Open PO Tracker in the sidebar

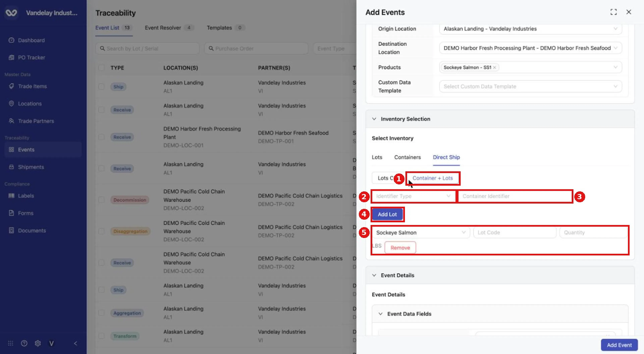32,57
